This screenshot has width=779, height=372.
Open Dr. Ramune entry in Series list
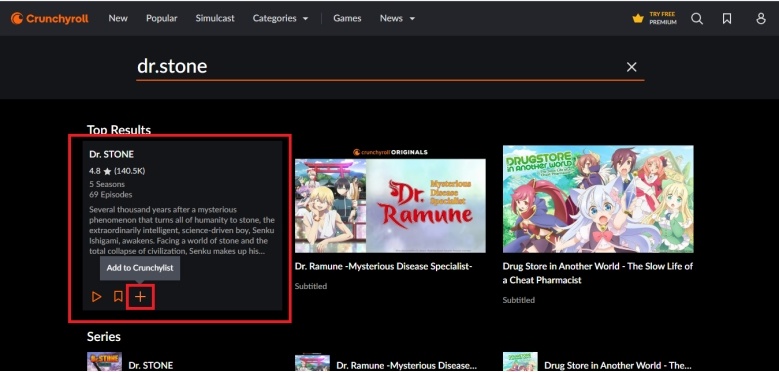pyautogui.click(x=406, y=365)
